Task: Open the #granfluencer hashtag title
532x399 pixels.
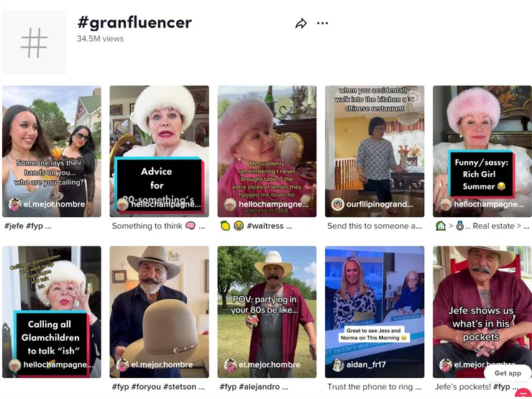Action: (134, 23)
